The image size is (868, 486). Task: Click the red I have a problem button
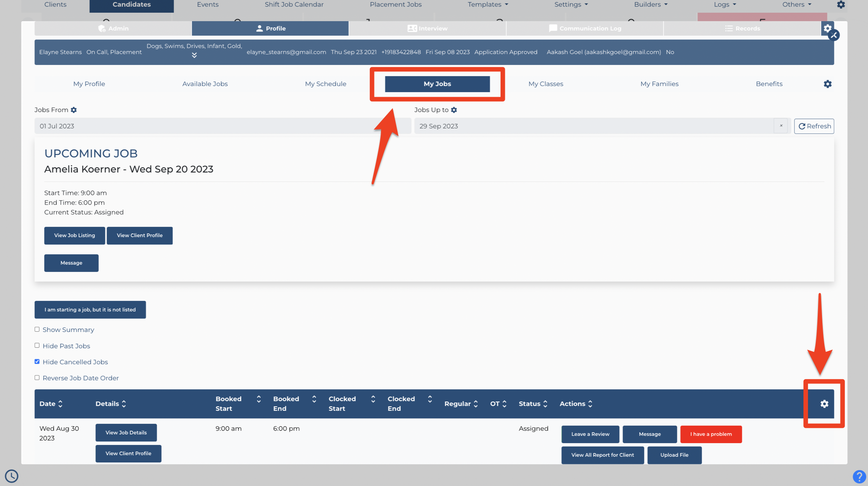coord(711,434)
